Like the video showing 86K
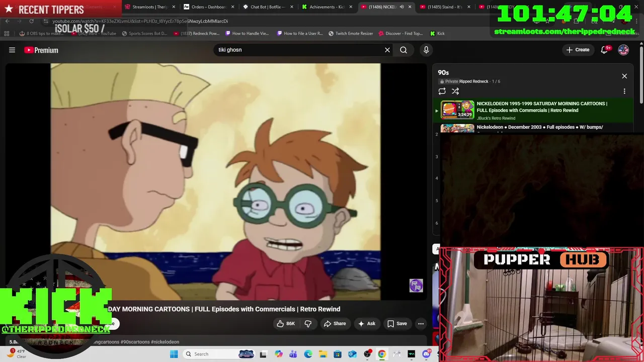The width and height of the screenshot is (644, 362). [x=285, y=324]
